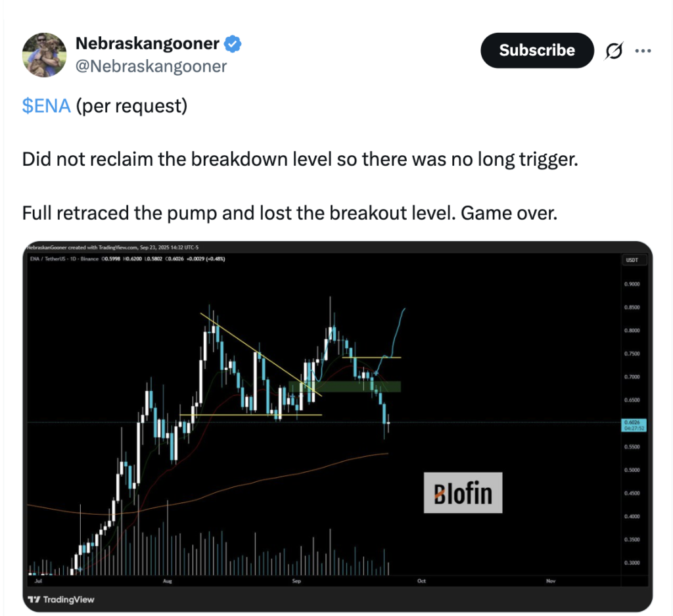
Task: Open the three-dot more options menu
Action: pyautogui.click(x=643, y=51)
